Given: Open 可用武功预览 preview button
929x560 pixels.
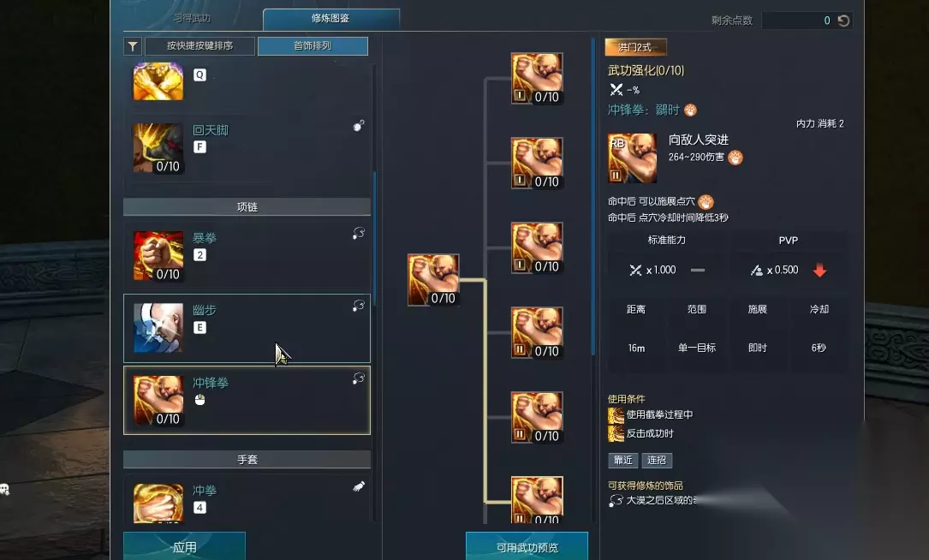Looking at the screenshot, I should click(x=527, y=546).
